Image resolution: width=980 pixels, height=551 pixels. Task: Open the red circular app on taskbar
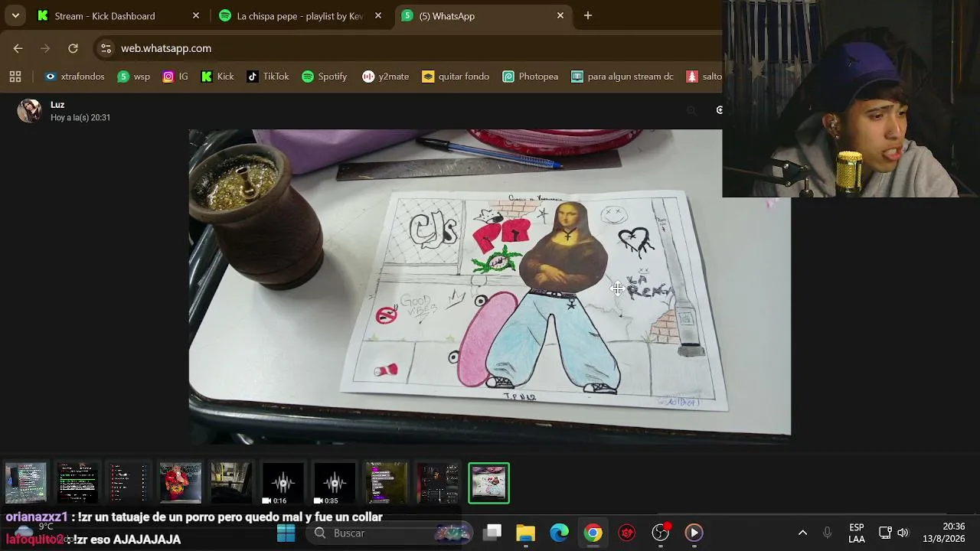(627, 533)
